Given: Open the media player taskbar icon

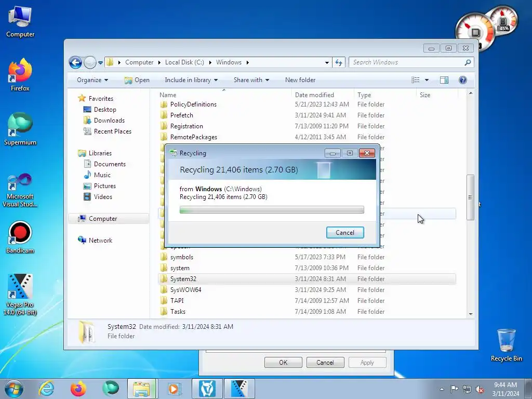Looking at the screenshot, I should point(175,389).
